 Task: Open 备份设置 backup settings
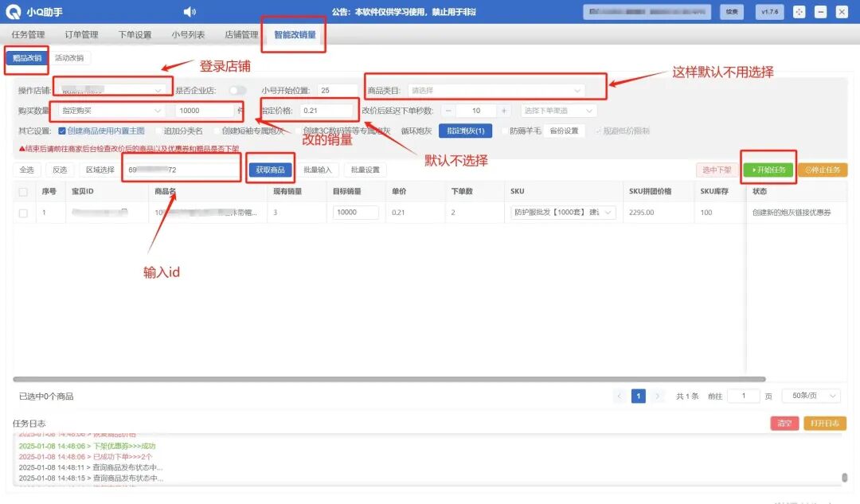tap(565, 131)
